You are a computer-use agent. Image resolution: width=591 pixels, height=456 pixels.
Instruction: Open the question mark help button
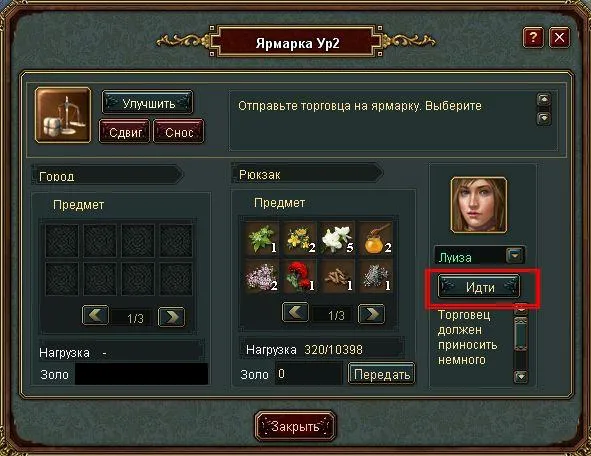533,37
